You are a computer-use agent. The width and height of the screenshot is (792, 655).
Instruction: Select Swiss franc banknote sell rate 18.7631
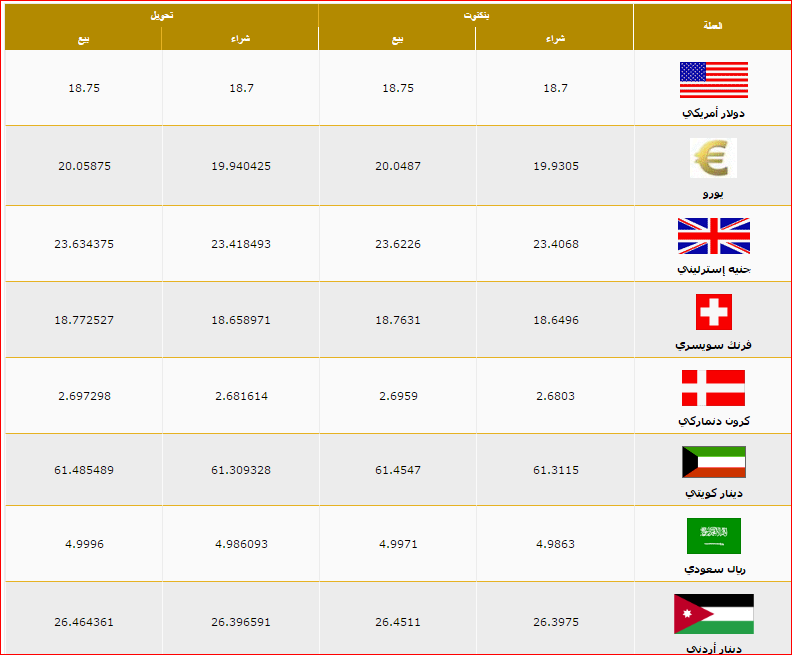tap(398, 320)
